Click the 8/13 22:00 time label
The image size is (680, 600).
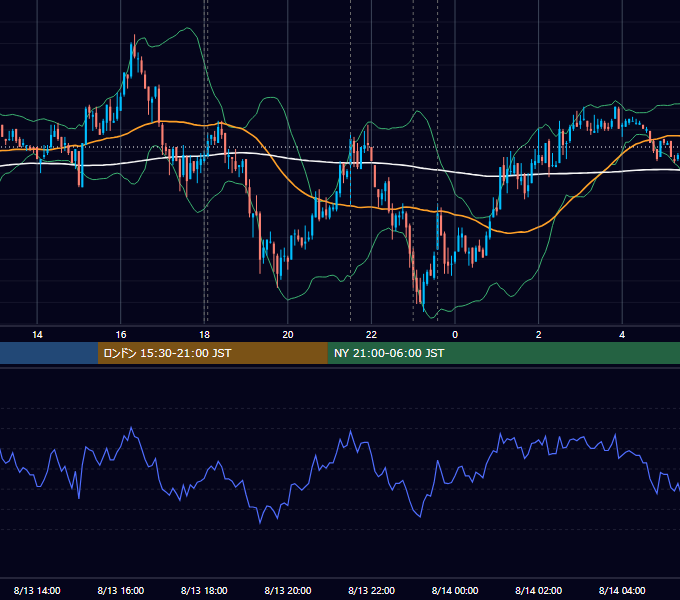click(372, 590)
